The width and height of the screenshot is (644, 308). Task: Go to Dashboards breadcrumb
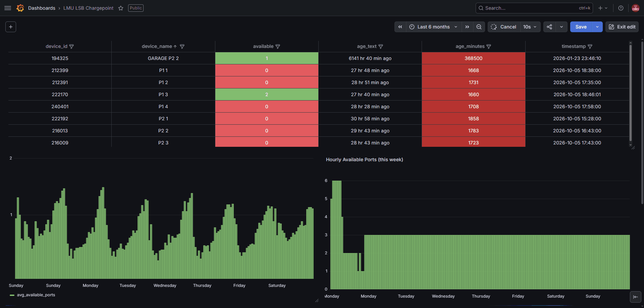coord(42,8)
